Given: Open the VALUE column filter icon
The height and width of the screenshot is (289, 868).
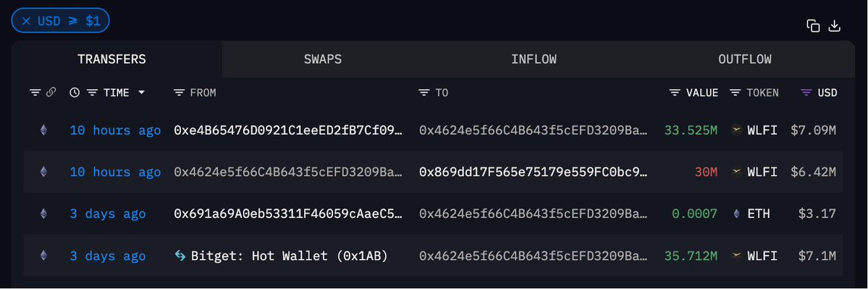Looking at the screenshot, I should click(675, 93).
